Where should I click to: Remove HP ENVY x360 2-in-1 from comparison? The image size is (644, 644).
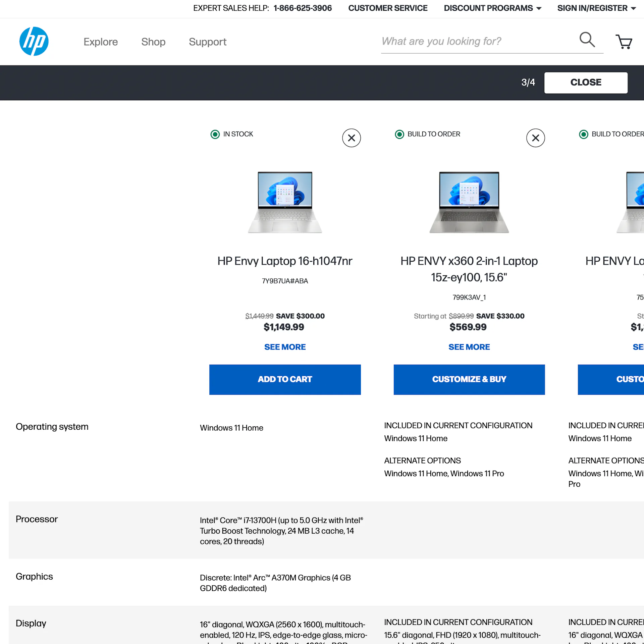click(x=535, y=138)
